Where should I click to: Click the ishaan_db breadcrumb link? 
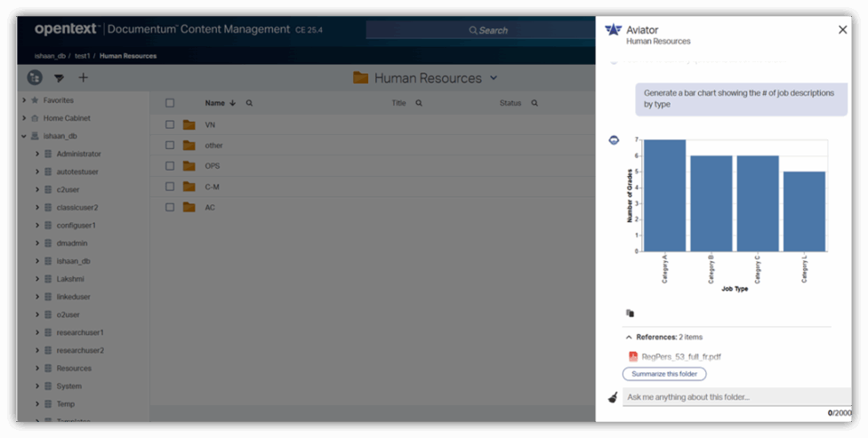(x=50, y=56)
